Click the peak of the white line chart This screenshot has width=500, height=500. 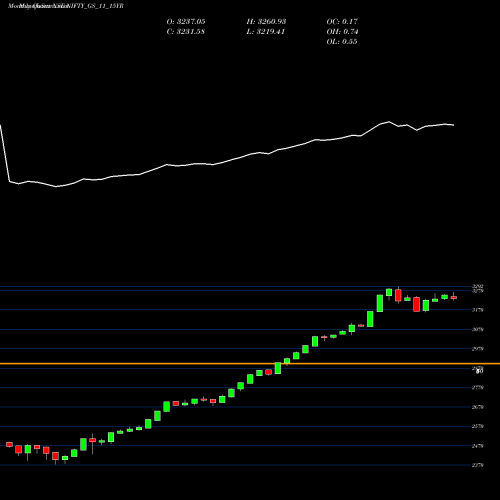389,122
